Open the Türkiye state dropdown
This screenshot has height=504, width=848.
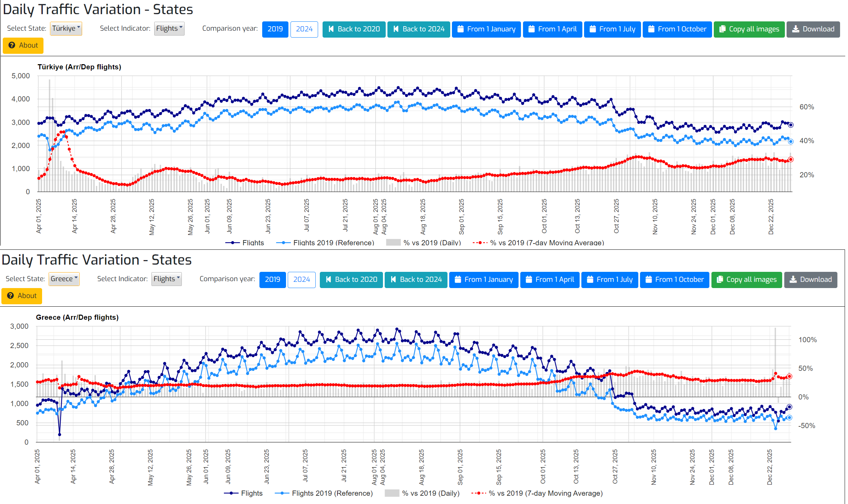coord(66,28)
